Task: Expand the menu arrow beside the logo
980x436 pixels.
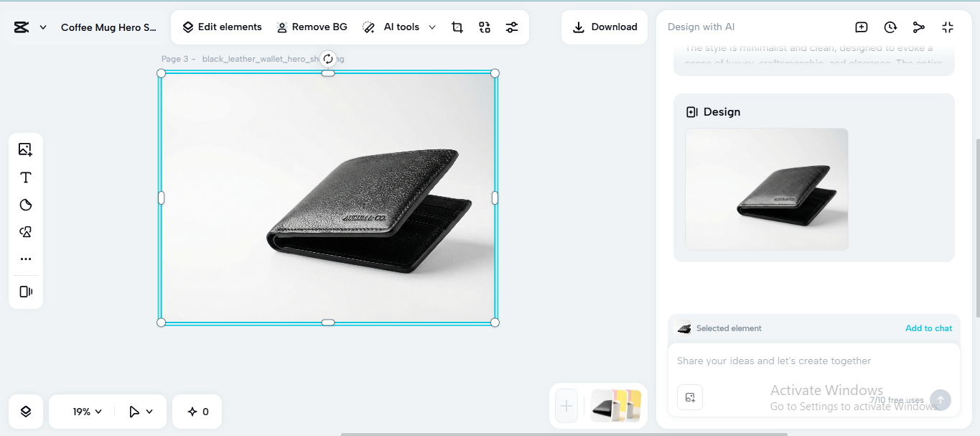Action: point(43,27)
